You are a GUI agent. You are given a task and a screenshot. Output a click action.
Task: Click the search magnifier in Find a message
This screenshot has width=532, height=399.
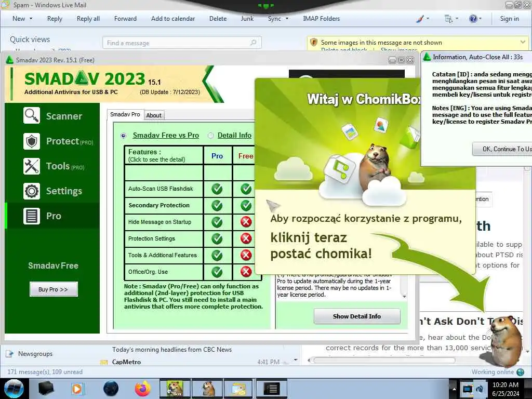[253, 43]
